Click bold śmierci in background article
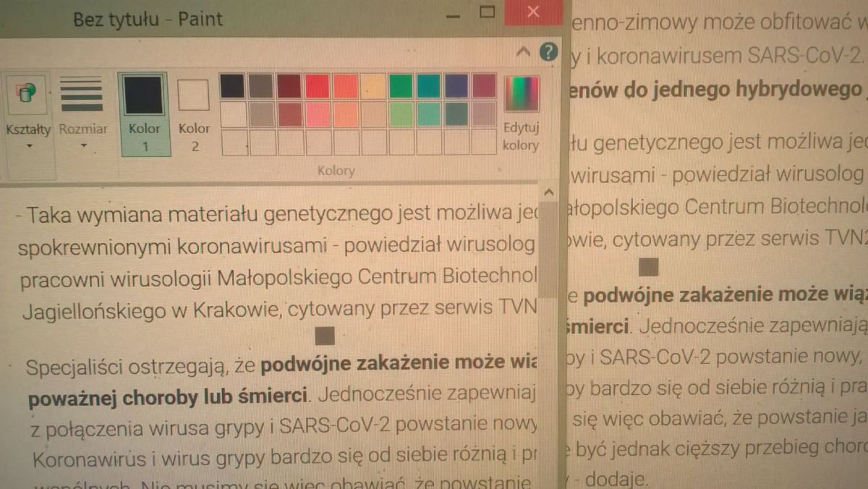Image resolution: width=868 pixels, height=489 pixels. pyautogui.click(x=596, y=326)
